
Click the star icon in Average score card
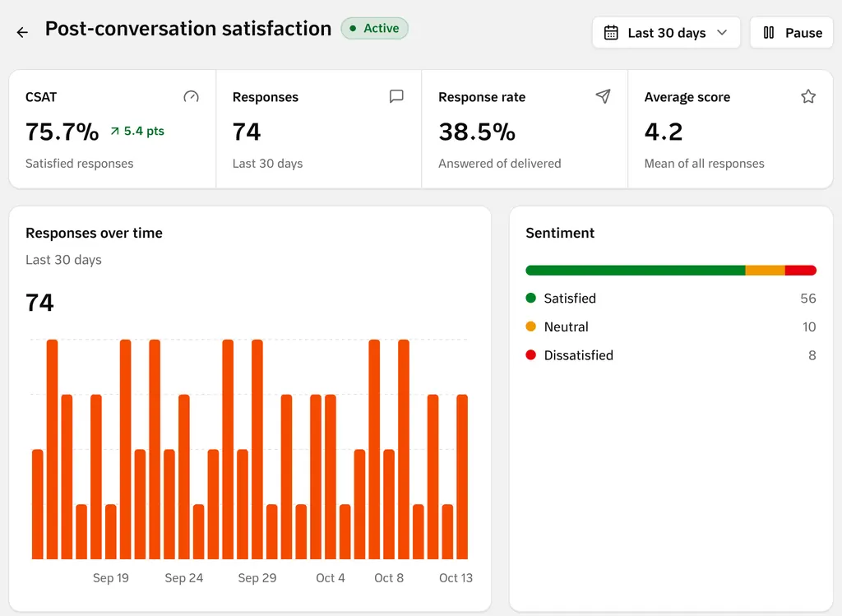pyautogui.click(x=808, y=96)
